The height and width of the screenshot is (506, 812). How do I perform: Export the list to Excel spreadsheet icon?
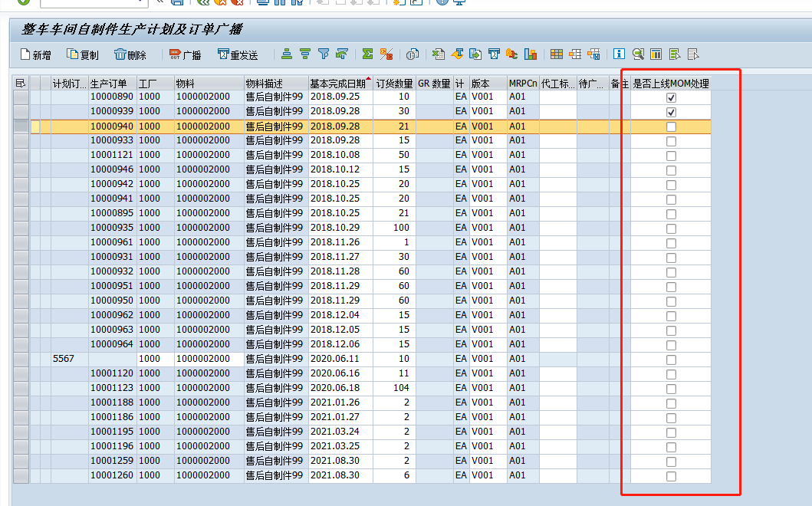click(x=438, y=54)
